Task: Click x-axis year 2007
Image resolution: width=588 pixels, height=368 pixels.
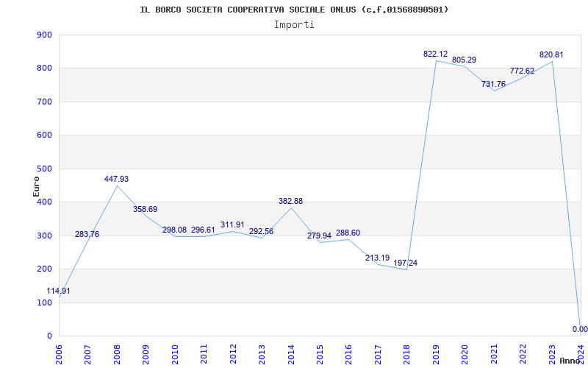Action: (87, 354)
